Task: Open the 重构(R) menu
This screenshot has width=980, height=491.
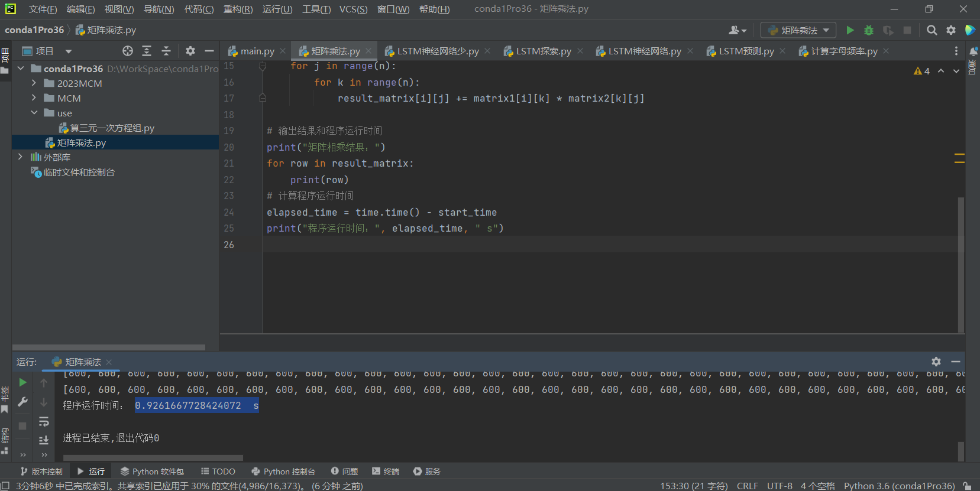Action: pos(238,9)
